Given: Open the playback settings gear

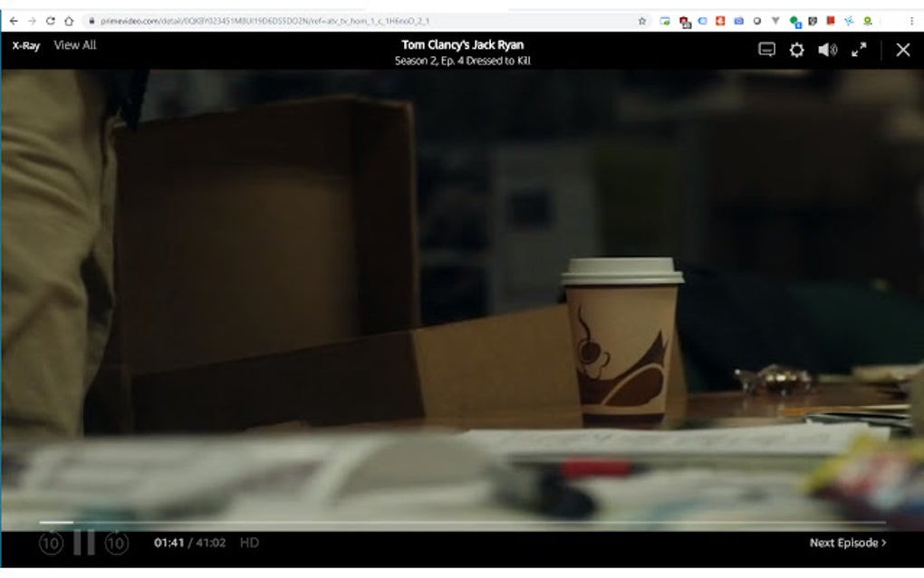Looking at the screenshot, I should pyautogui.click(x=796, y=50).
